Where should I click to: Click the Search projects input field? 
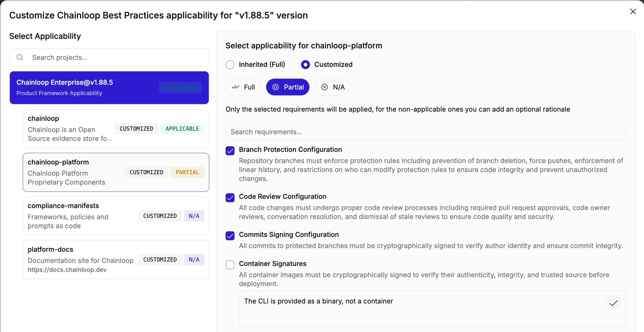[x=109, y=57]
